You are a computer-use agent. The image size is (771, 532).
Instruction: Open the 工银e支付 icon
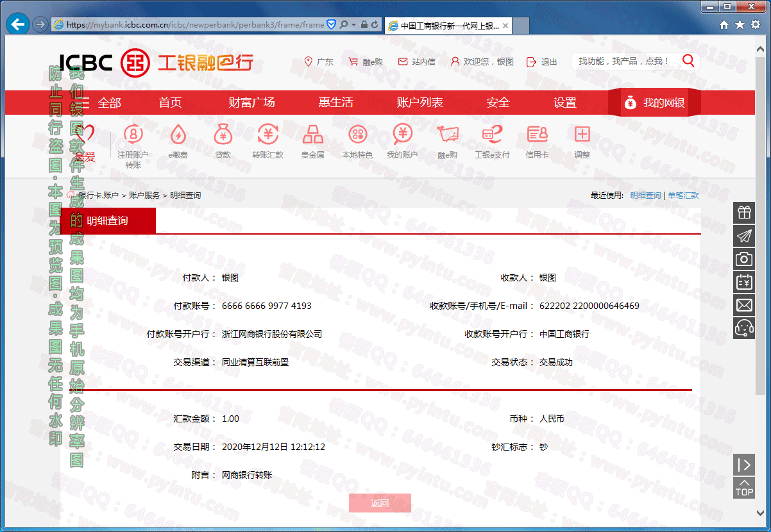[x=492, y=141]
